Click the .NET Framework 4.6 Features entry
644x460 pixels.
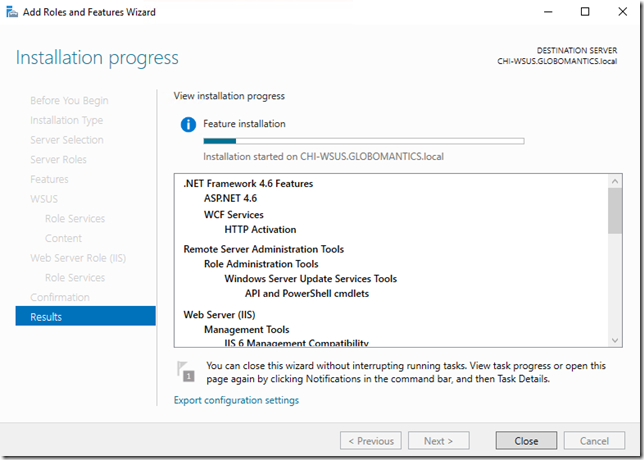pos(248,184)
